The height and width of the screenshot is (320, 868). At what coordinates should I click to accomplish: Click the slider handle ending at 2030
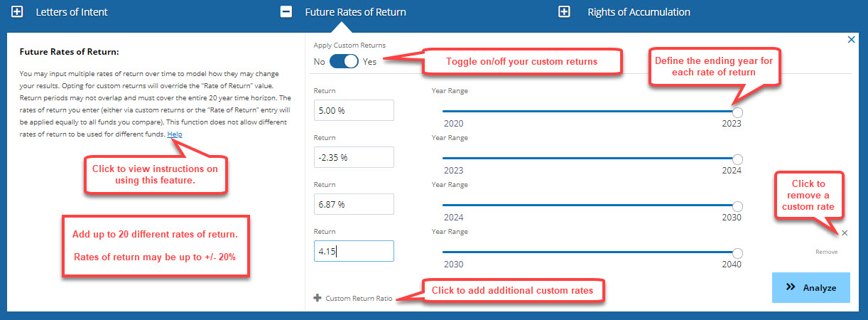click(737, 206)
